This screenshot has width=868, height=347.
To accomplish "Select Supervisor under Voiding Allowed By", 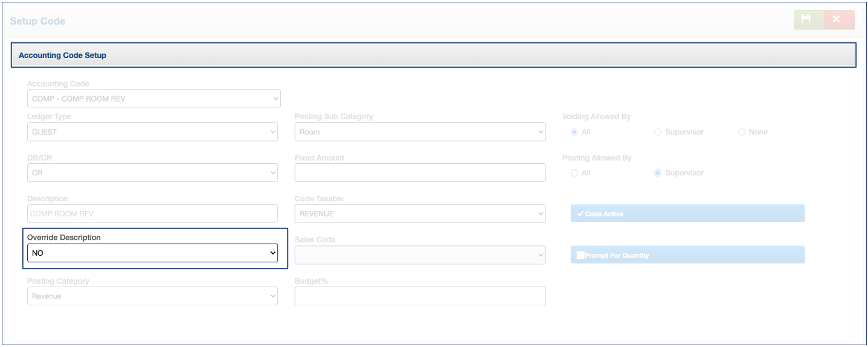I will (x=658, y=132).
